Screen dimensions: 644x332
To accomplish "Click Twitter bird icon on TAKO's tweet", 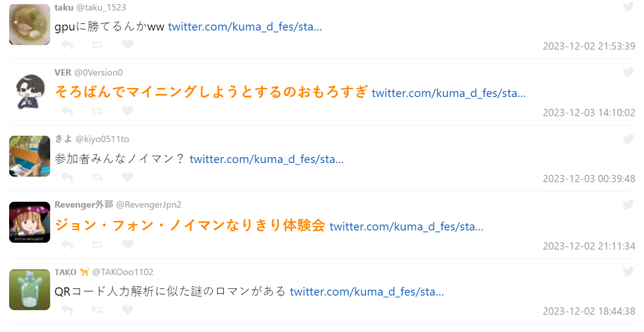I will [628, 271].
